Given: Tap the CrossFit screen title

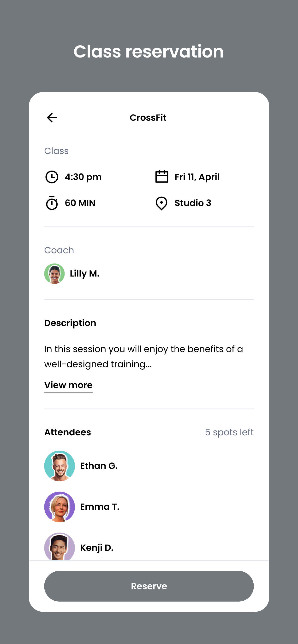Looking at the screenshot, I should click(x=148, y=117).
